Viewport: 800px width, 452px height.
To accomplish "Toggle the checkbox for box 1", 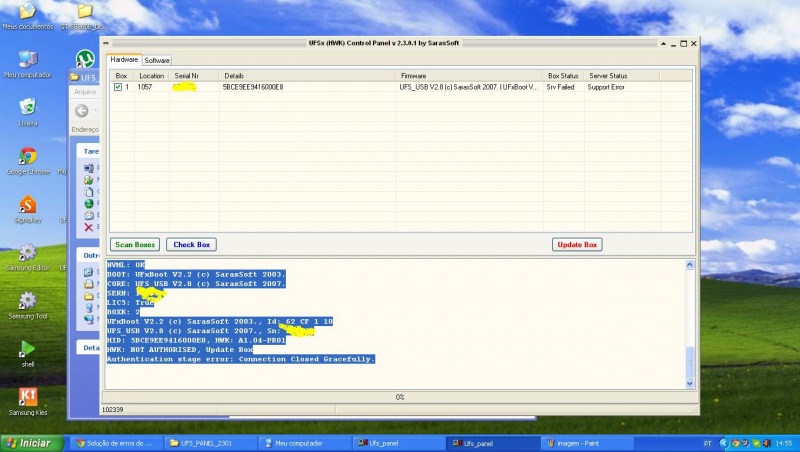I will [x=118, y=87].
